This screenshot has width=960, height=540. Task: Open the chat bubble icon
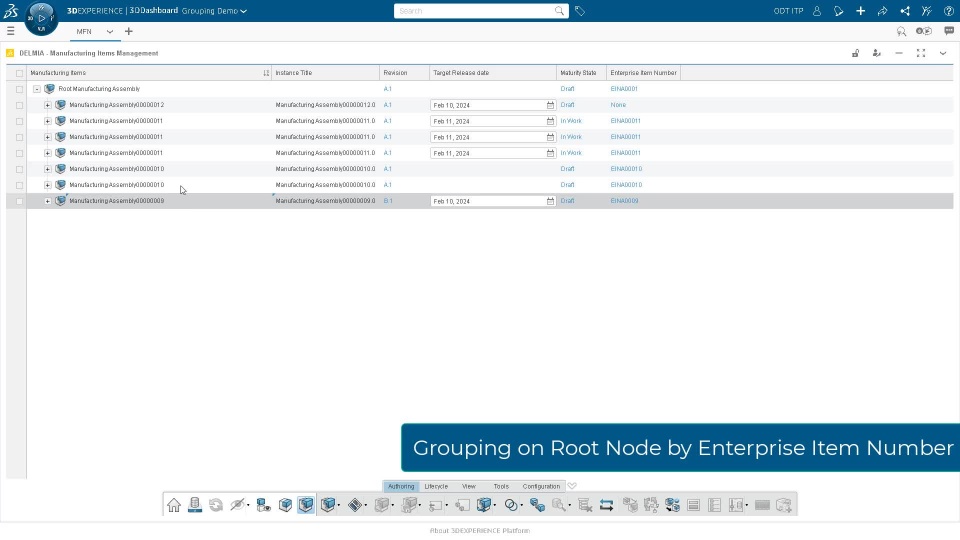tap(949, 31)
